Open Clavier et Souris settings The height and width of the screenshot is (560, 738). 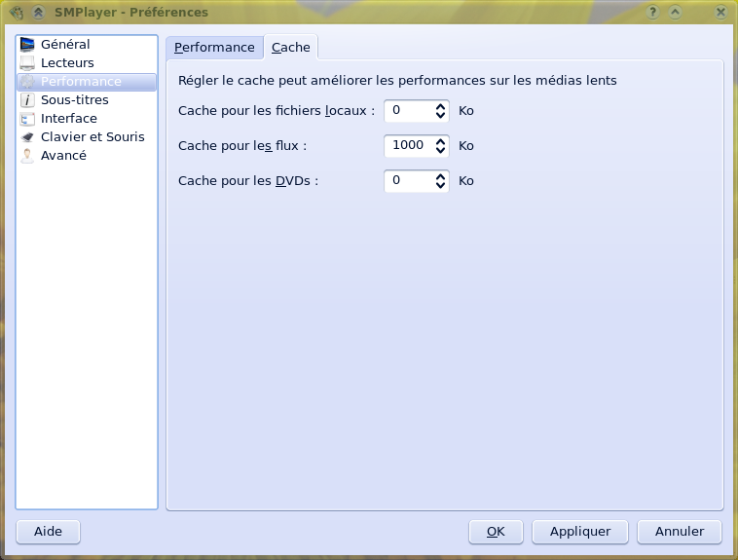[x=92, y=137]
